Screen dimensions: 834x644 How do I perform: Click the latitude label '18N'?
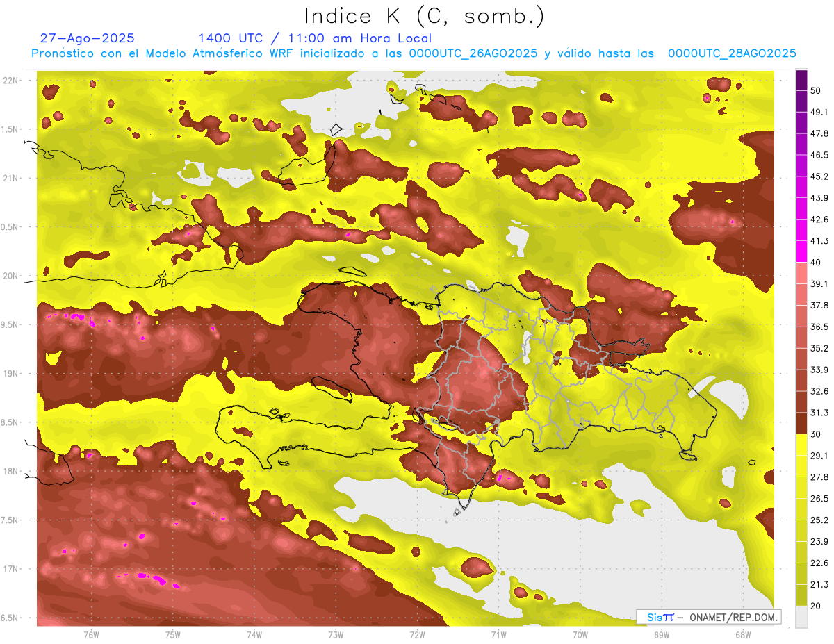click(11, 472)
